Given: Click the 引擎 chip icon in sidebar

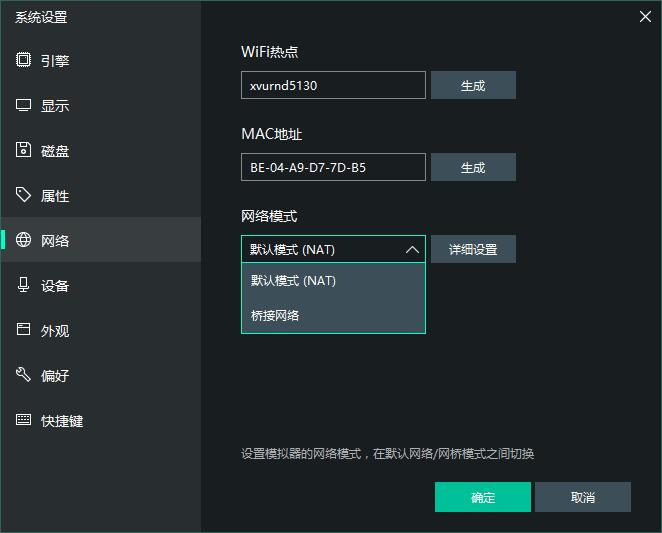Looking at the screenshot, I should [24, 60].
